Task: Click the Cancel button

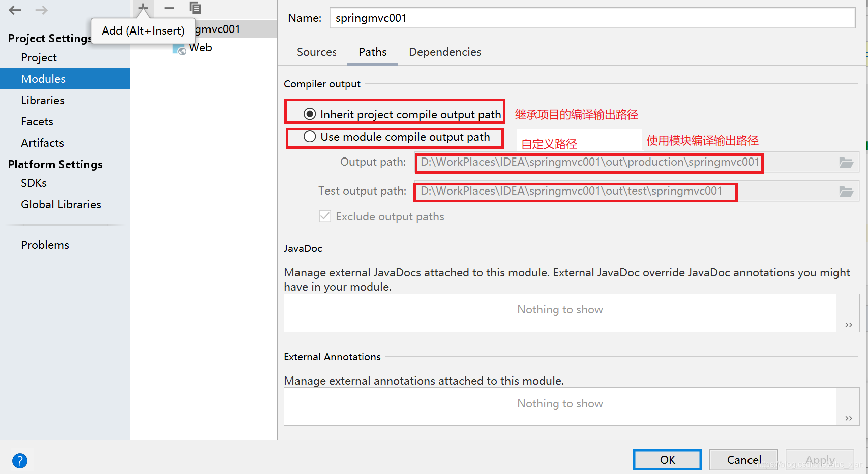Action: click(743, 460)
